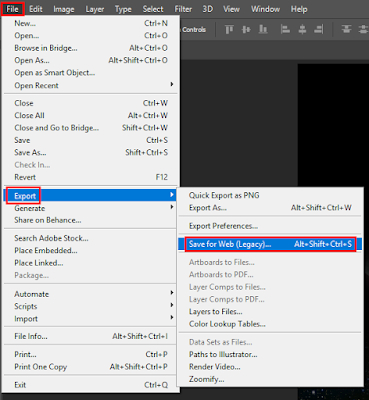Screen dimensions: 369x400
Task: Choose New... from the File menu
Action: click(91, 23)
